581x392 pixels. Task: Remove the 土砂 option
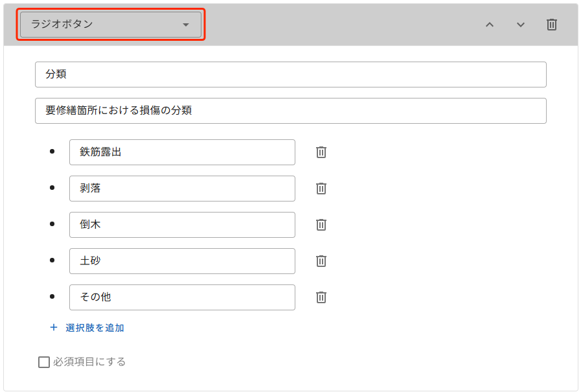coord(321,261)
